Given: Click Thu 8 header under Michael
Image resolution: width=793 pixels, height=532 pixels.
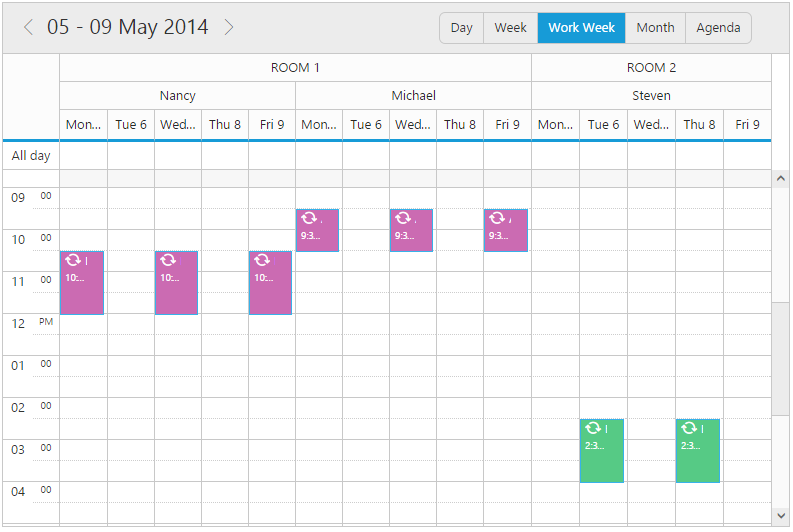Looking at the screenshot, I should click(x=460, y=125).
